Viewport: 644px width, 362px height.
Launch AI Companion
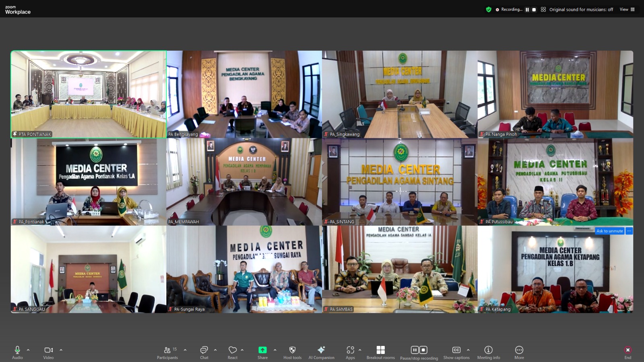[321, 352]
